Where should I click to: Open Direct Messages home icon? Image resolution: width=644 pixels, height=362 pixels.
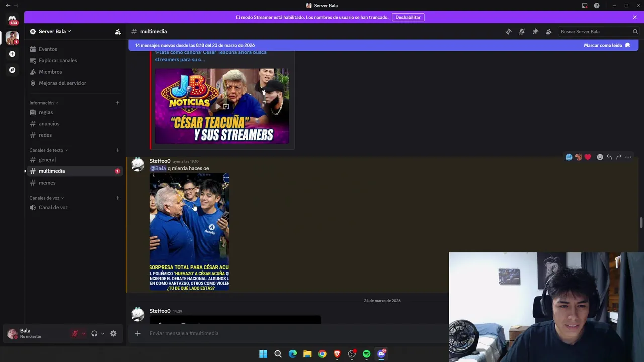point(12,20)
